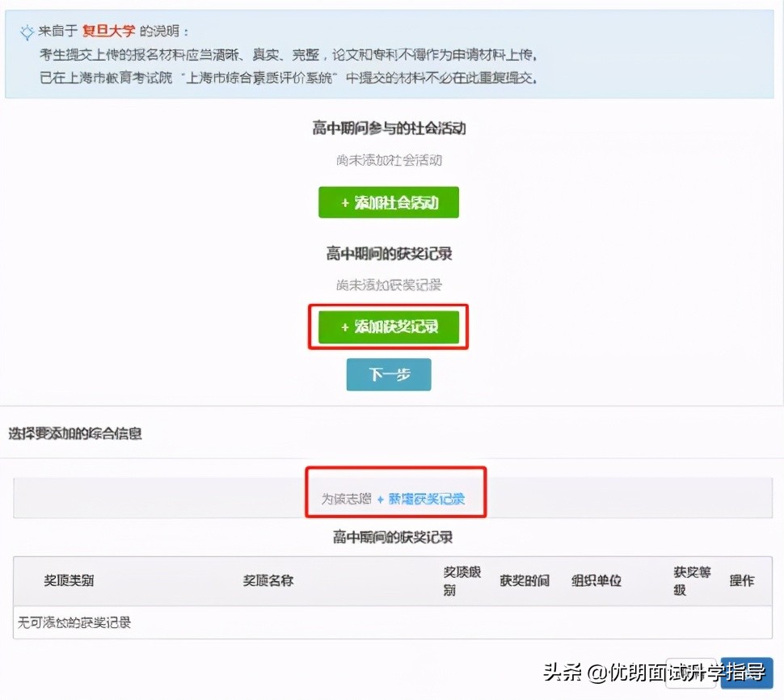The height and width of the screenshot is (700, 784).
Task: Click the 高中期间参与的社会活动 heading
Action: coord(389,129)
